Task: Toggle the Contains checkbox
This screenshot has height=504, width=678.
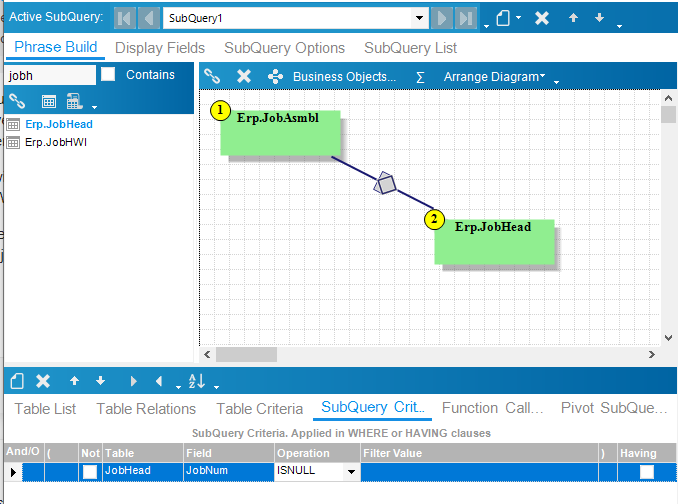Action: [108, 74]
